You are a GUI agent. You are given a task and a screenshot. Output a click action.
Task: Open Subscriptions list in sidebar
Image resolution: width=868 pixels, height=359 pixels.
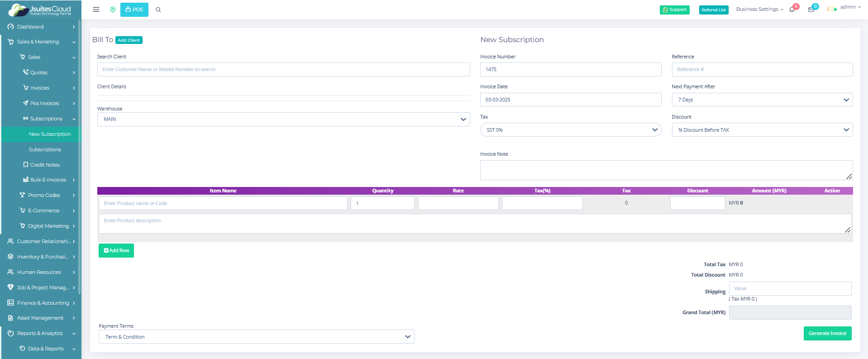[45, 149]
